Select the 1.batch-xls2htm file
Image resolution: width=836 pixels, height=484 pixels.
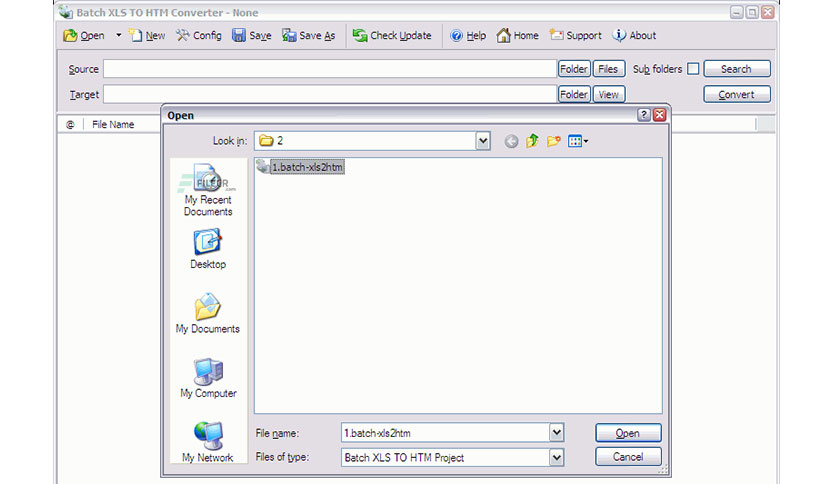300,167
